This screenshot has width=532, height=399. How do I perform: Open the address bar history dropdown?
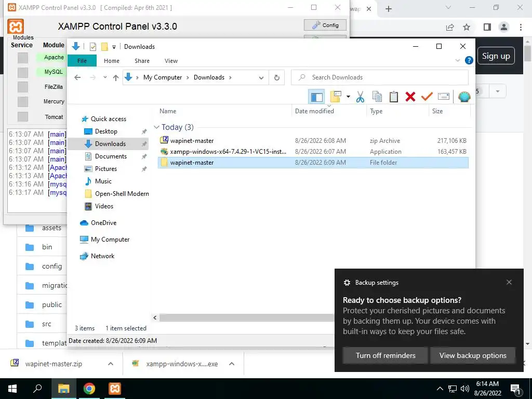pos(261,78)
